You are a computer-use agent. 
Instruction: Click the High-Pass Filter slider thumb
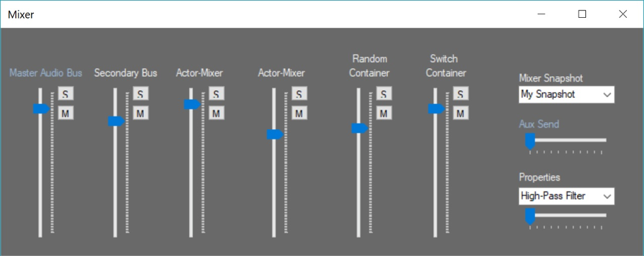pyautogui.click(x=530, y=216)
